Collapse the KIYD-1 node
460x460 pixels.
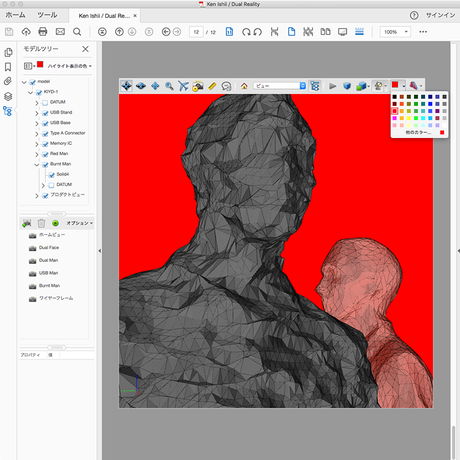(30, 92)
